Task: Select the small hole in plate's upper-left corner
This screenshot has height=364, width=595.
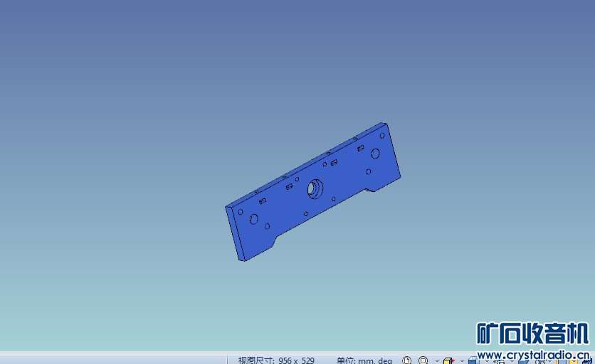Action: pyautogui.click(x=241, y=212)
